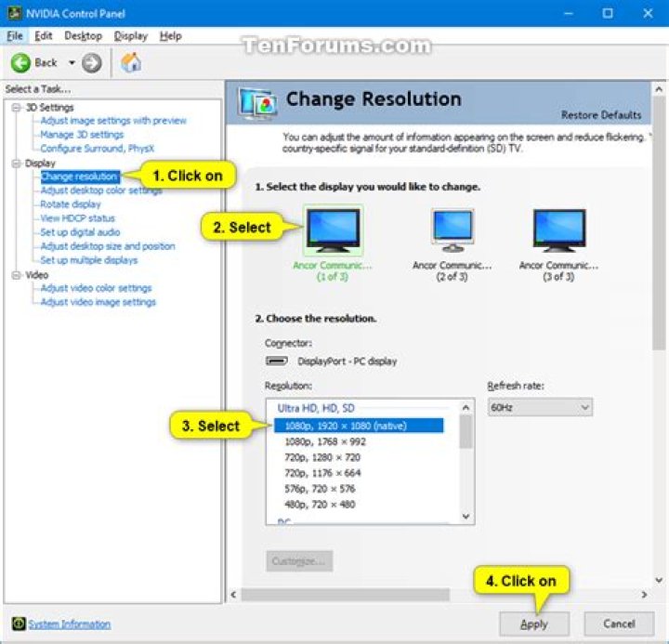This screenshot has width=669, height=644.
Task: Collapse the 3D Settings tree node
Action: [16, 107]
